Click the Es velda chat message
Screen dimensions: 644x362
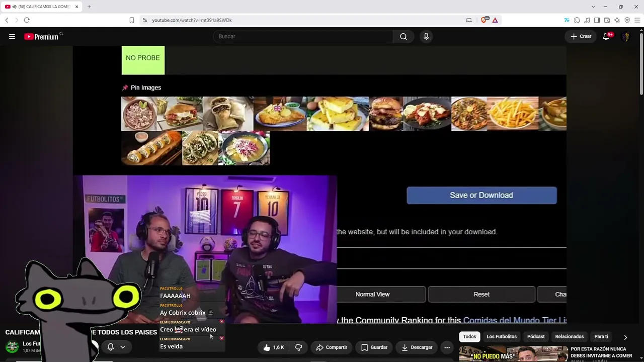tap(171, 346)
